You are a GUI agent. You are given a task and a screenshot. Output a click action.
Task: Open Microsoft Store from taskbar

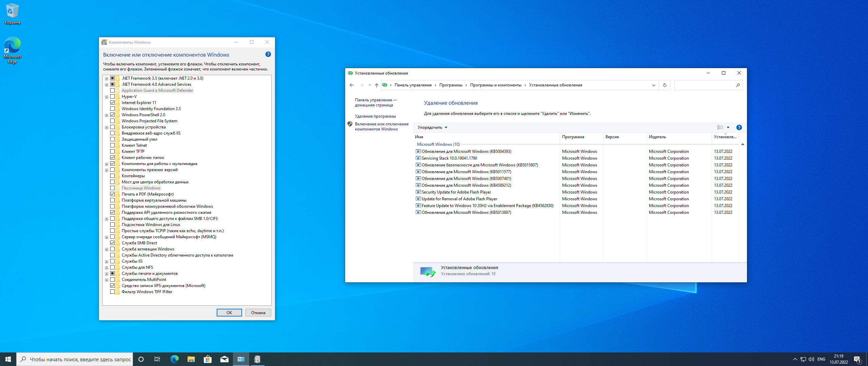208,359
